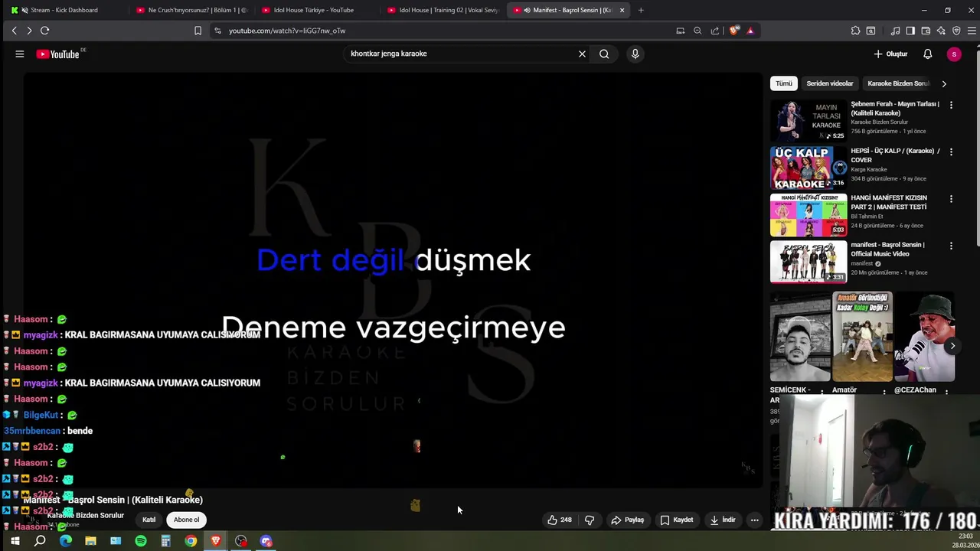Open HEPSİ - ÜÇ KALP karaoke title

pos(895,155)
